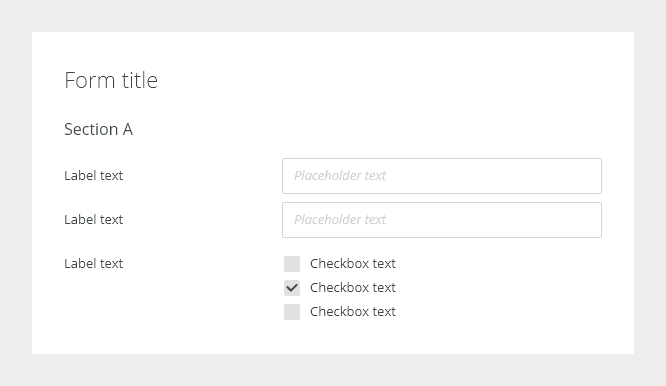The image size is (666, 386).
Task: Uncheck the checked middle checkbox
Action: 292,288
